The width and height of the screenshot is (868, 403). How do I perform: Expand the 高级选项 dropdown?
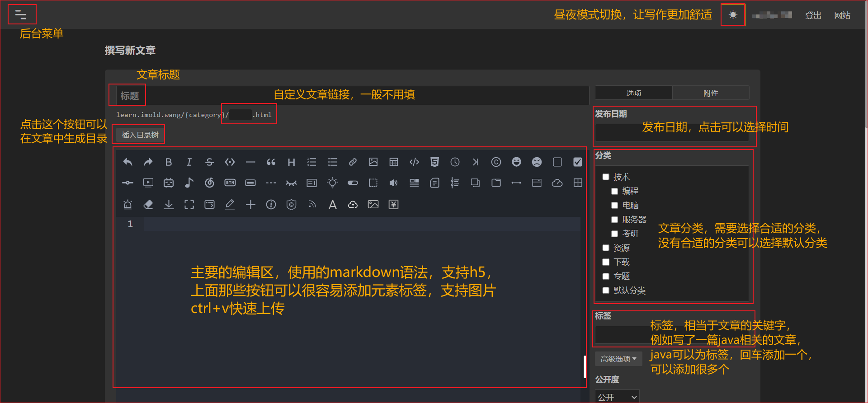pos(618,359)
